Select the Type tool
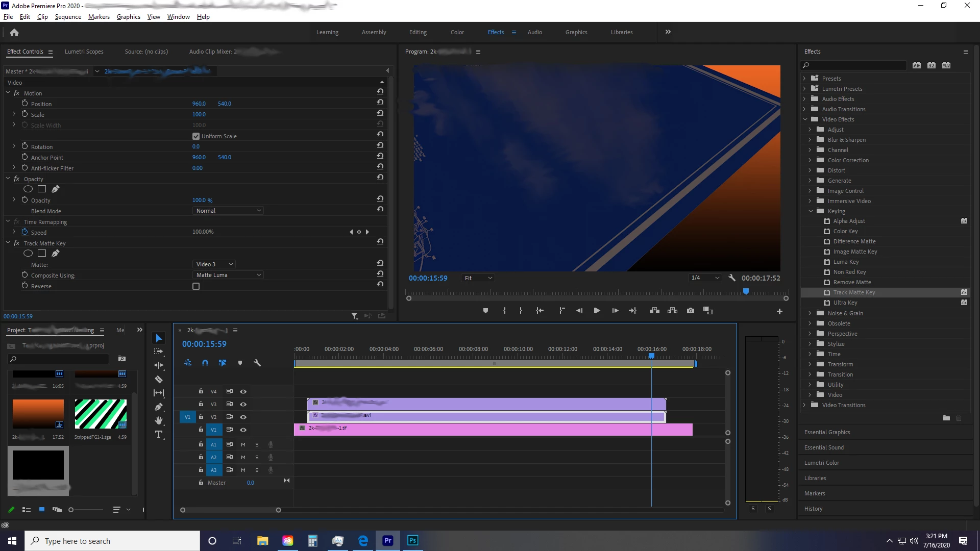980x551 pixels. click(x=159, y=434)
